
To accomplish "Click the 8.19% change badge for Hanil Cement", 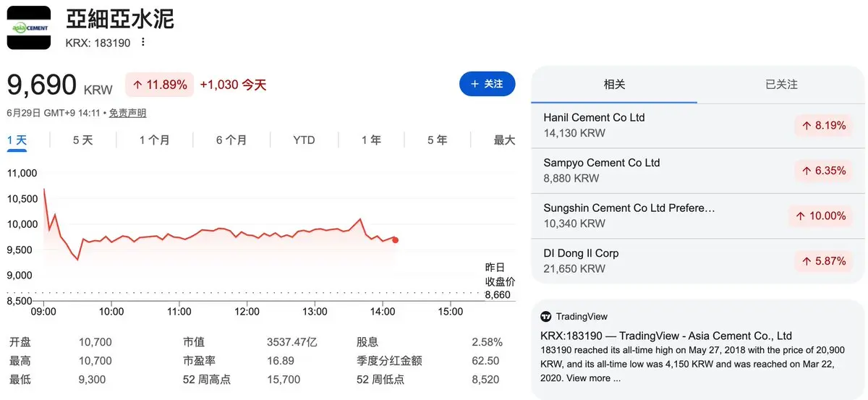I will 823,125.
